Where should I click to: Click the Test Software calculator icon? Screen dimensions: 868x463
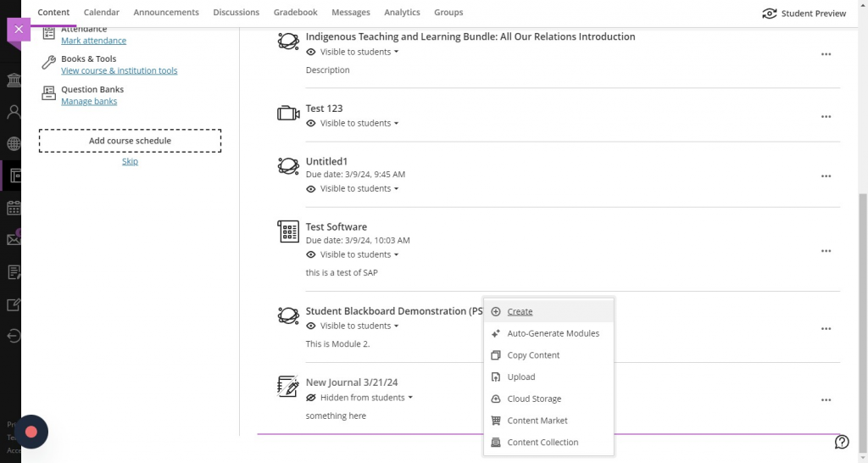coord(288,231)
